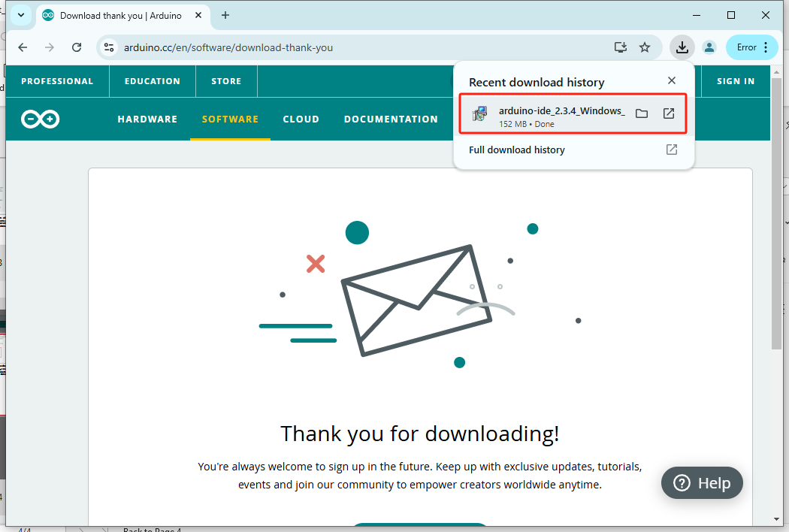Click the arduino.cc URL address field
The width and height of the screenshot is (789, 532).
coord(228,47)
